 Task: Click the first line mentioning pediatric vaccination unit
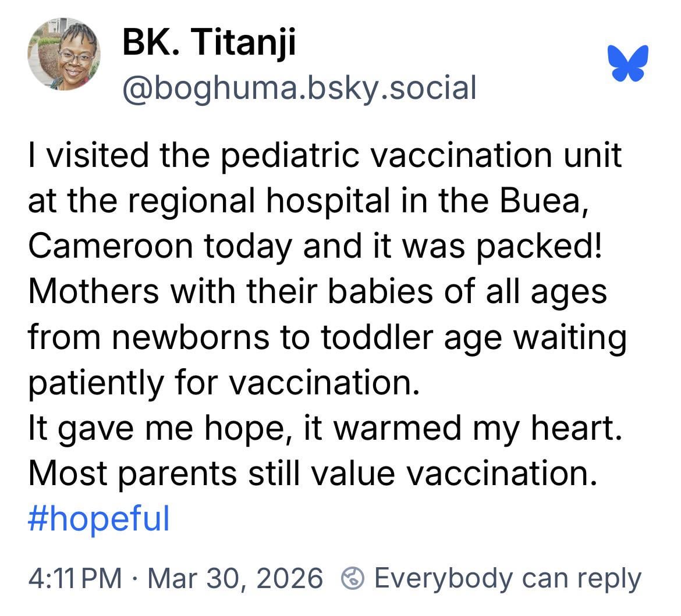click(x=325, y=155)
